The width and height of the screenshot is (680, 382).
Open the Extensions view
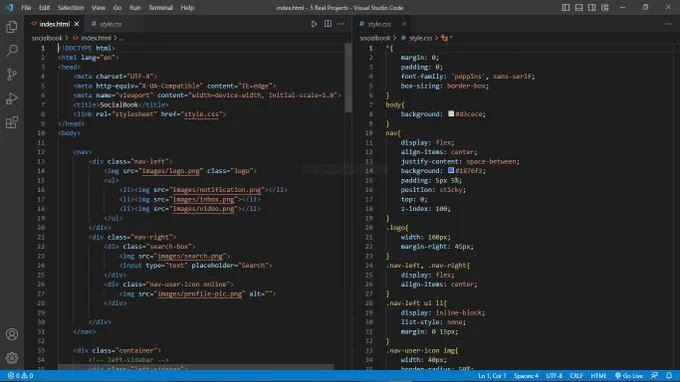(12, 122)
